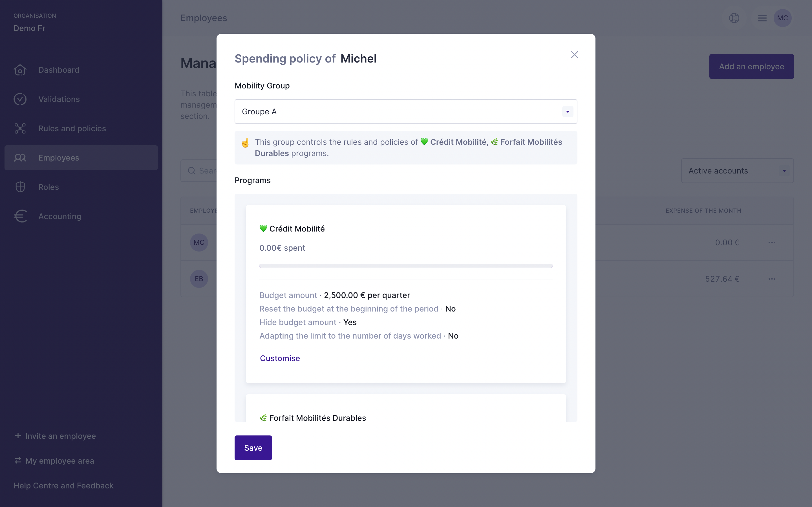Click the Roles shield icon
The width and height of the screenshot is (812, 507).
click(x=20, y=187)
